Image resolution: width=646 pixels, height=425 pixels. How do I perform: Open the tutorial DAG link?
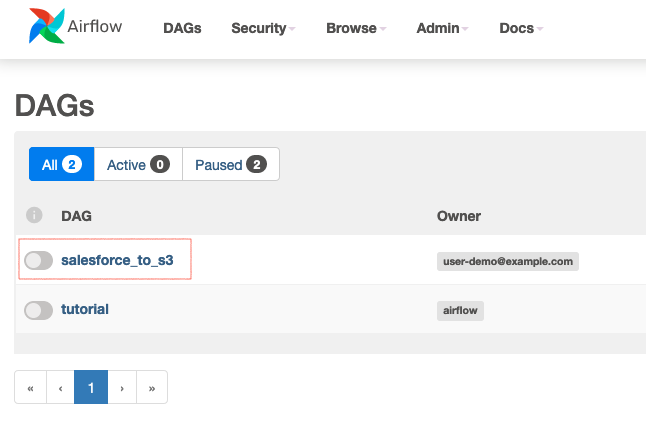pyautogui.click(x=85, y=309)
